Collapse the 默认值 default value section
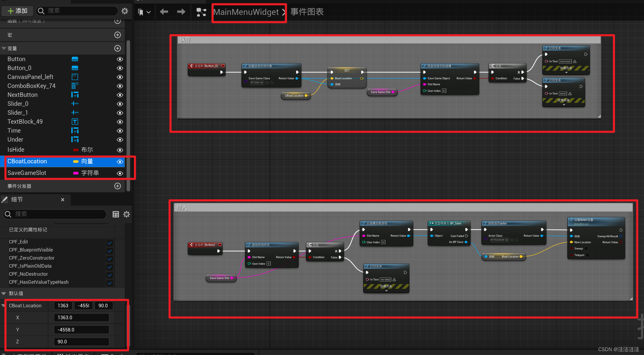The image size is (644, 355). (4, 293)
